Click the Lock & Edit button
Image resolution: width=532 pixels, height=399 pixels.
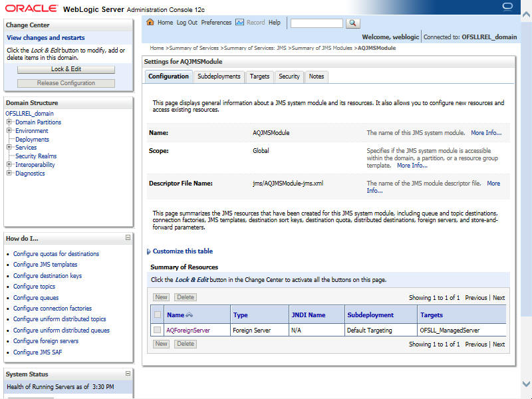coord(66,69)
